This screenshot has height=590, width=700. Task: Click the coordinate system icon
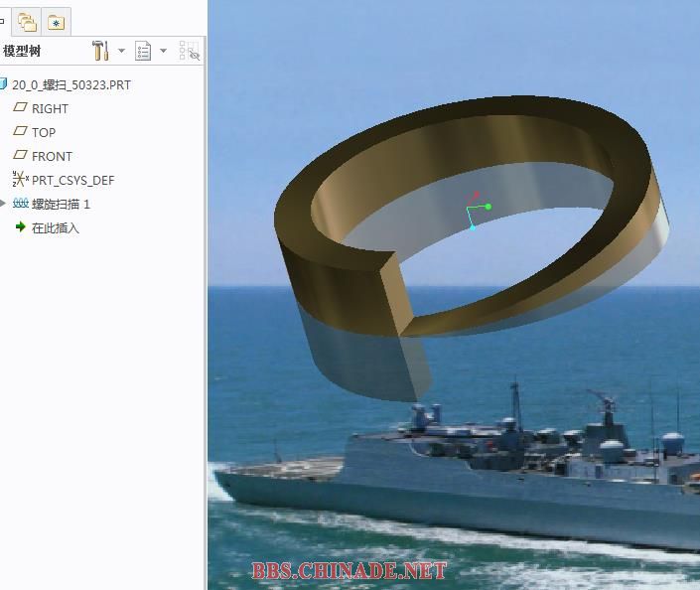point(21,179)
